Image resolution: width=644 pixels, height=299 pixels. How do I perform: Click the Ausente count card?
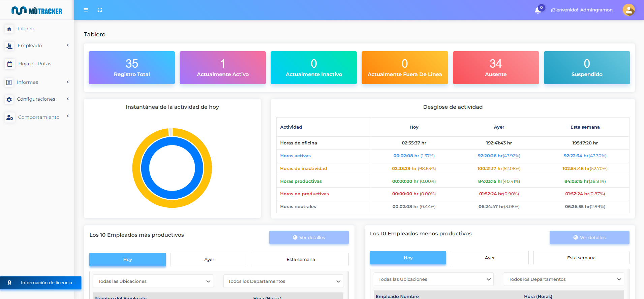(x=496, y=68)
